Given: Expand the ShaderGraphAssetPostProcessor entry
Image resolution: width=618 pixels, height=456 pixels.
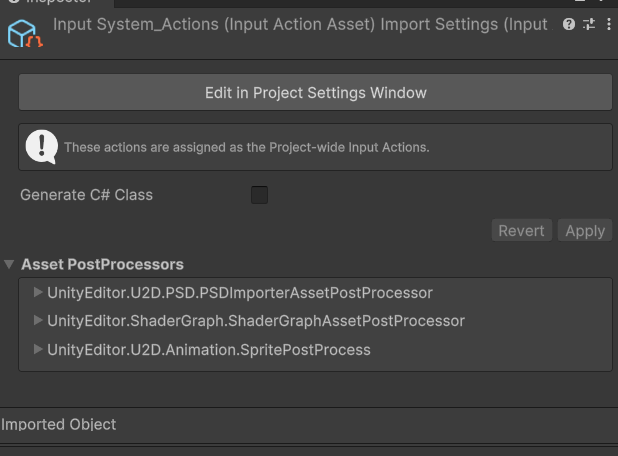Looking at the screenshot, I should pyautogui.click(x=38, y=321).
